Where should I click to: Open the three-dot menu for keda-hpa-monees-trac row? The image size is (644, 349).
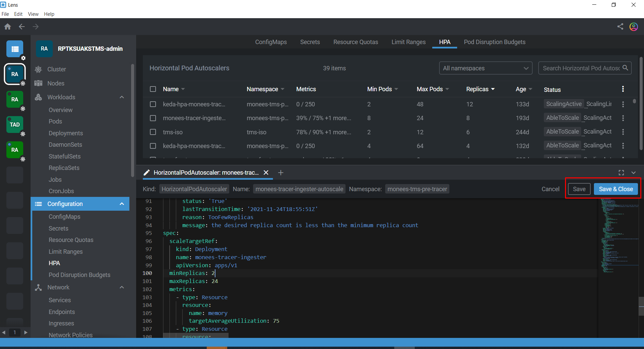(x=623, y=104)
